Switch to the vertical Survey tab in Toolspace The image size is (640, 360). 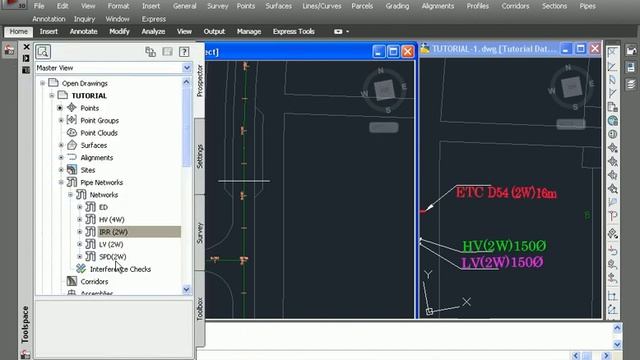pos(200,233)
